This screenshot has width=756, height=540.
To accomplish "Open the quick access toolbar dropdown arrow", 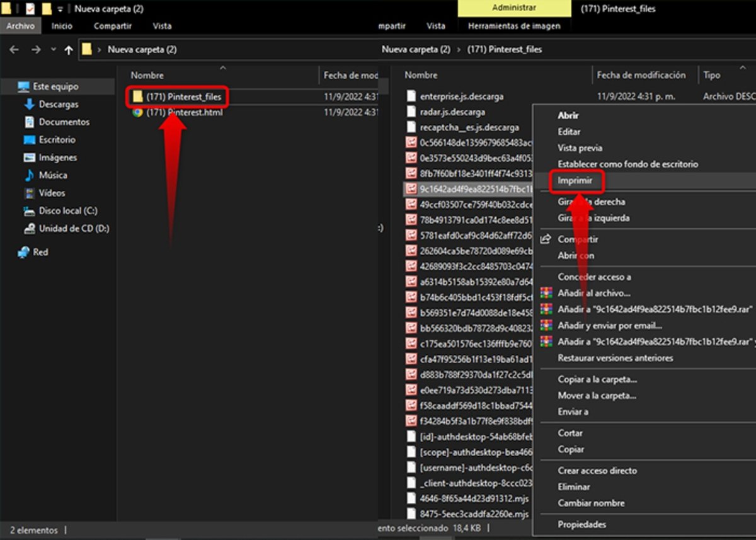I will click(x=60, y=9).
